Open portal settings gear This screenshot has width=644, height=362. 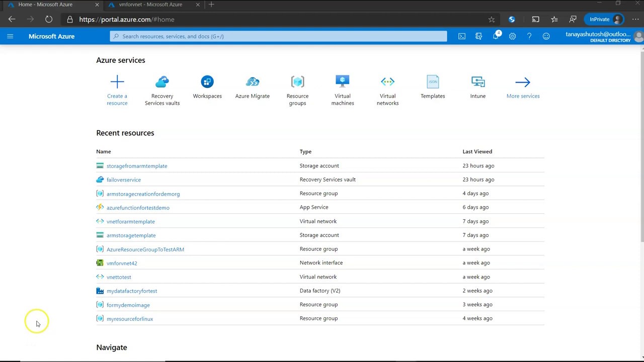pos(512,36)
